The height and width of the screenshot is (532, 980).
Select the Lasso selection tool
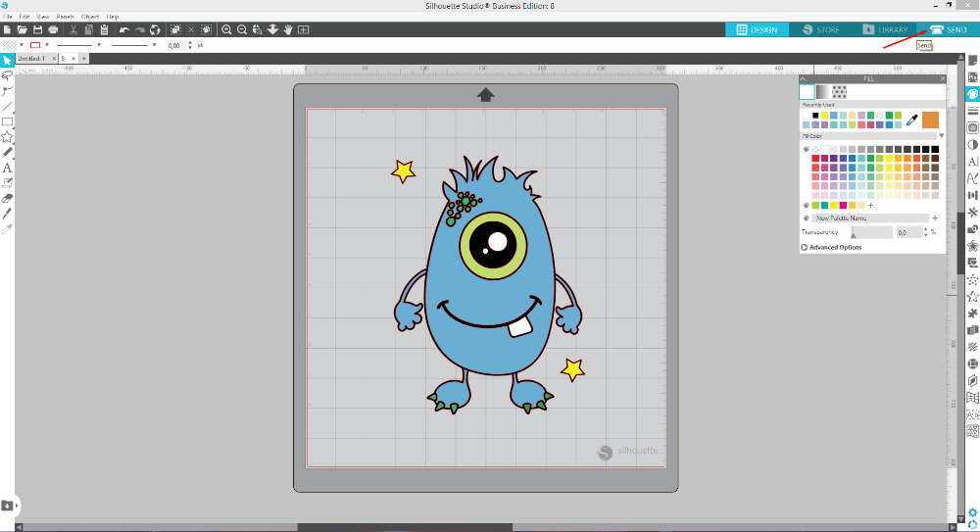tap(7, 75)
